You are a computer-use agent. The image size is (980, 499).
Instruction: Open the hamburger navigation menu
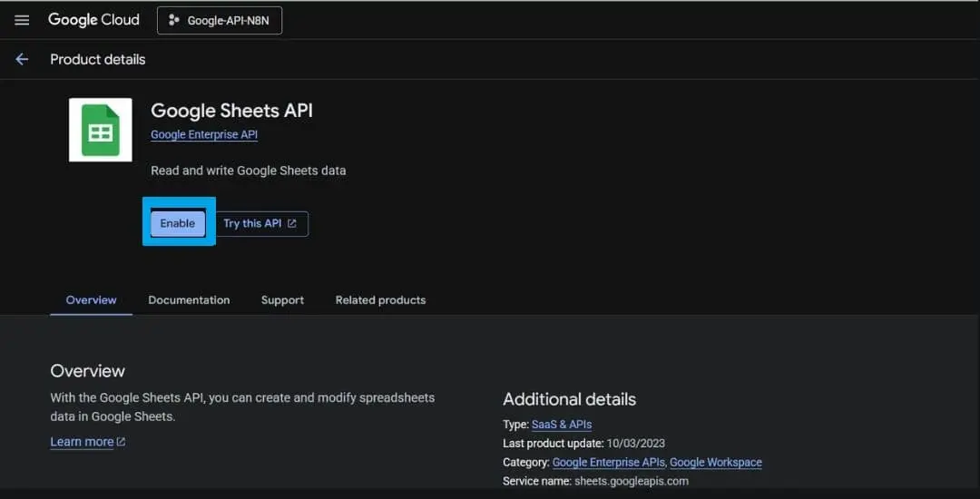coord(22,20)
